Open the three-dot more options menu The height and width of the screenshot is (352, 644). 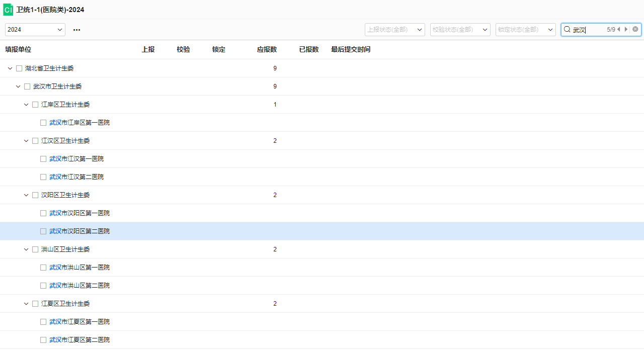click(x=76, y=30)
